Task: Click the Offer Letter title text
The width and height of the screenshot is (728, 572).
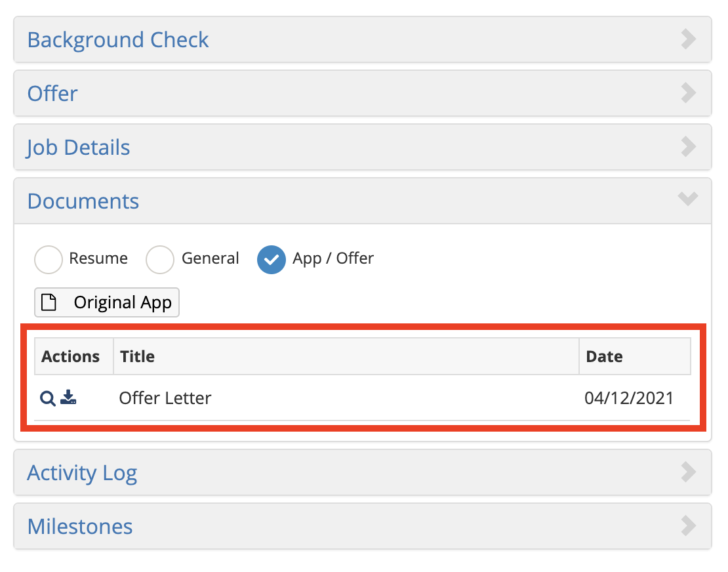Action: [x=165, y=398]
